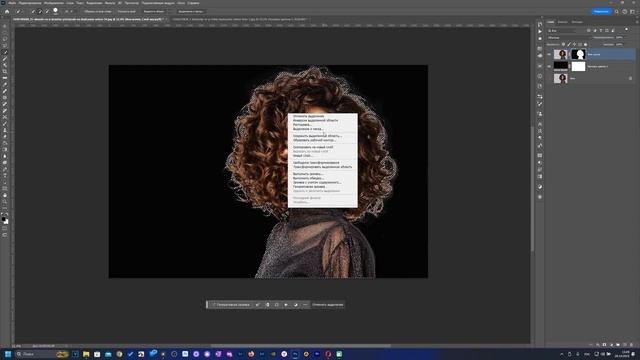This screenshot has height=360, width=640.
Task: Open the Actions panel play icon
Action: pos(540,31)
